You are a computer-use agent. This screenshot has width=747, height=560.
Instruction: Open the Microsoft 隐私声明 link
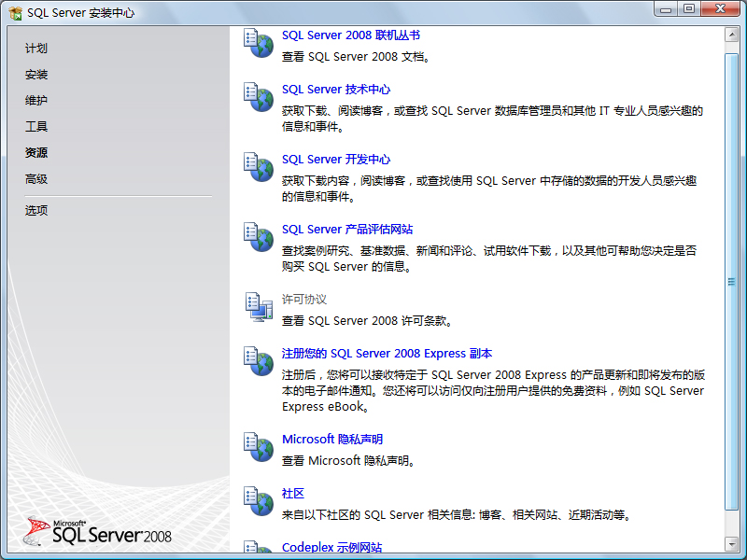332,439
